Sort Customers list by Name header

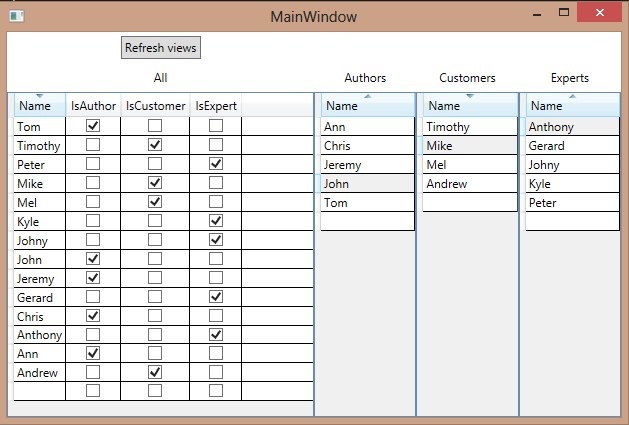tap(469, 106)
